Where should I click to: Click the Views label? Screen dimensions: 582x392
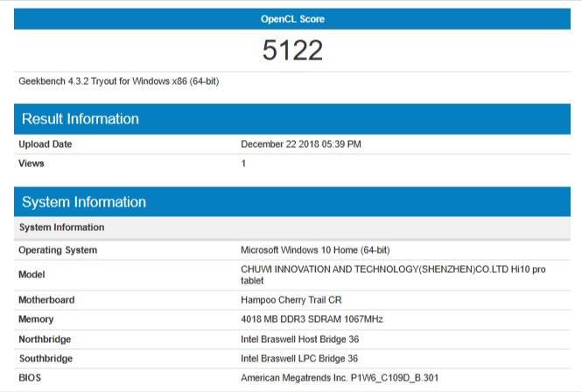pos(32,164)
